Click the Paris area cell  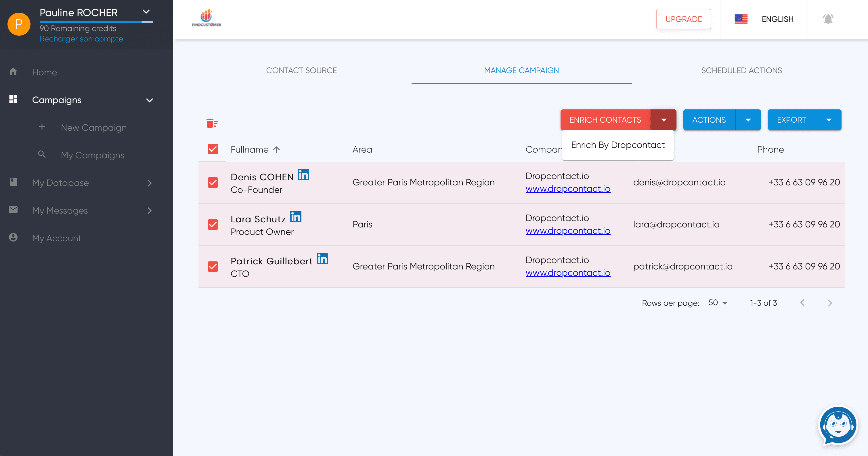click(362, 224)
